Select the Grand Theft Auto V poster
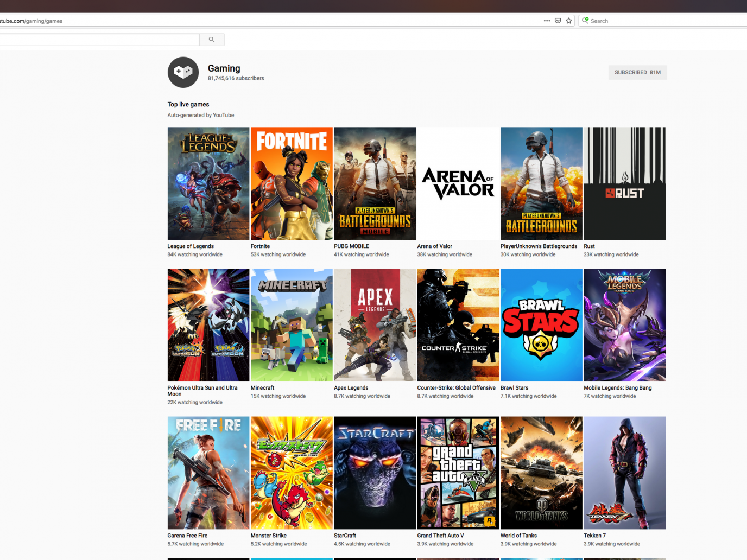Image resolution: width=747 pixels, height=560 pixels. (458, 473)
